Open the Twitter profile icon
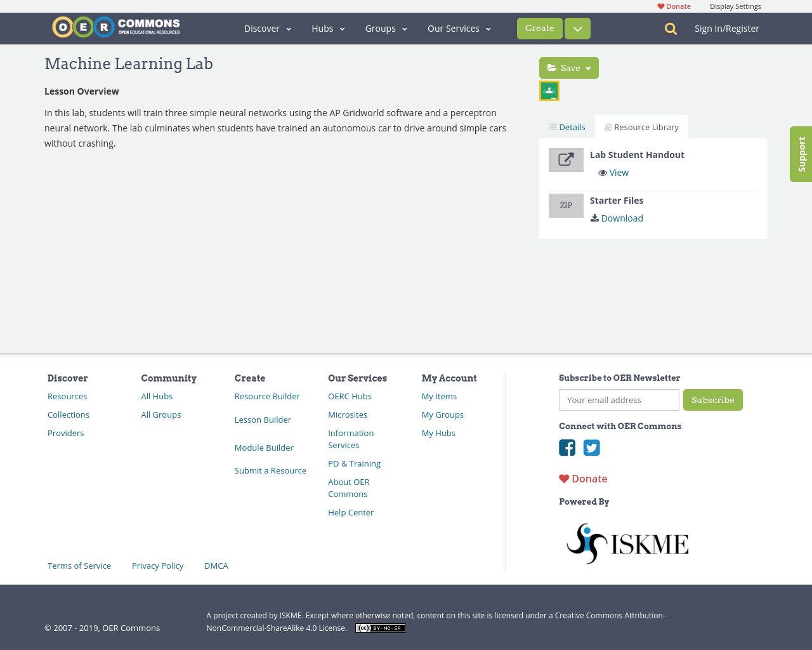Viewport: 812px width, 650px height. coord(592,448)
